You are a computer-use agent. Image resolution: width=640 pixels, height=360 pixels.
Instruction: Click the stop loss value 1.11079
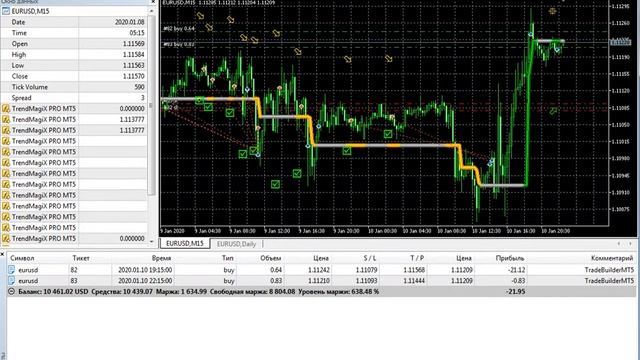[x=366, y=270]
